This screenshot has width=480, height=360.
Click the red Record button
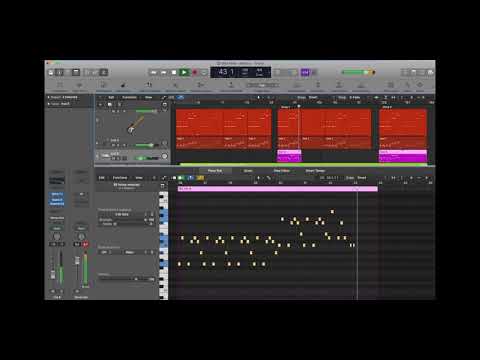195,72
